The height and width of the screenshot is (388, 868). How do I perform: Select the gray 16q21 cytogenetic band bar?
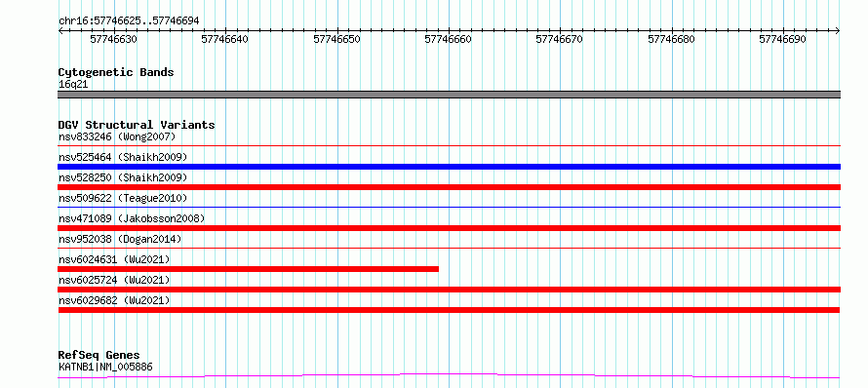[x=449, y=95]
